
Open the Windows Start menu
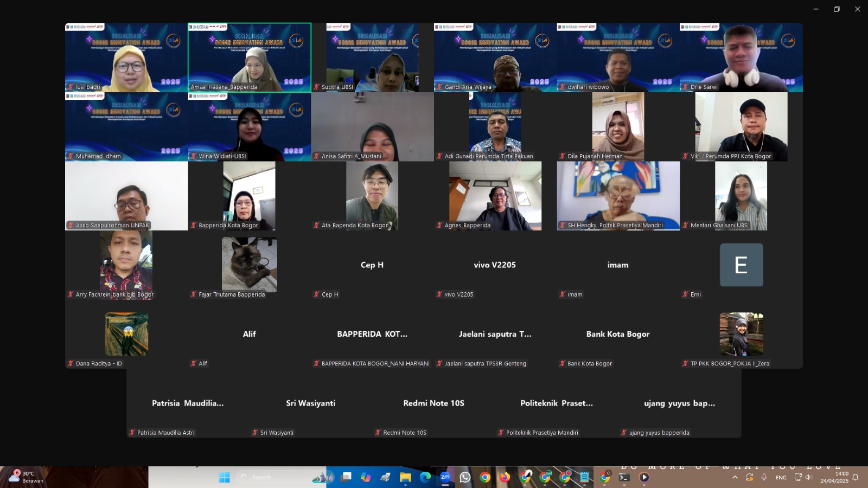point(224,477)
